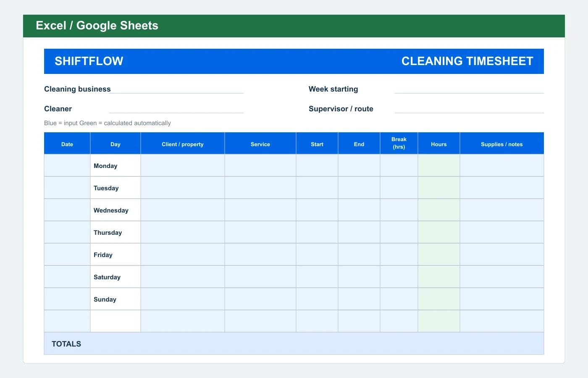Click the Day column header
This screenshot has height=378, width=588.
(115, 144)
